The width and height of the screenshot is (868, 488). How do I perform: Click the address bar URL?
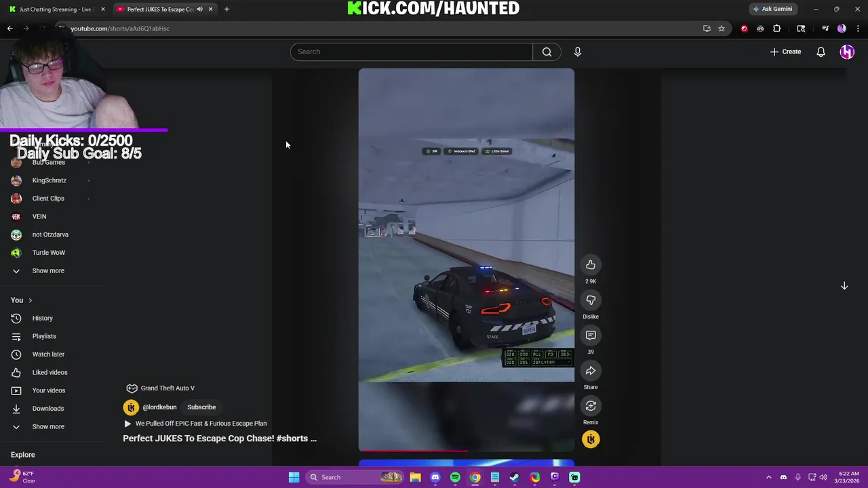120,28
